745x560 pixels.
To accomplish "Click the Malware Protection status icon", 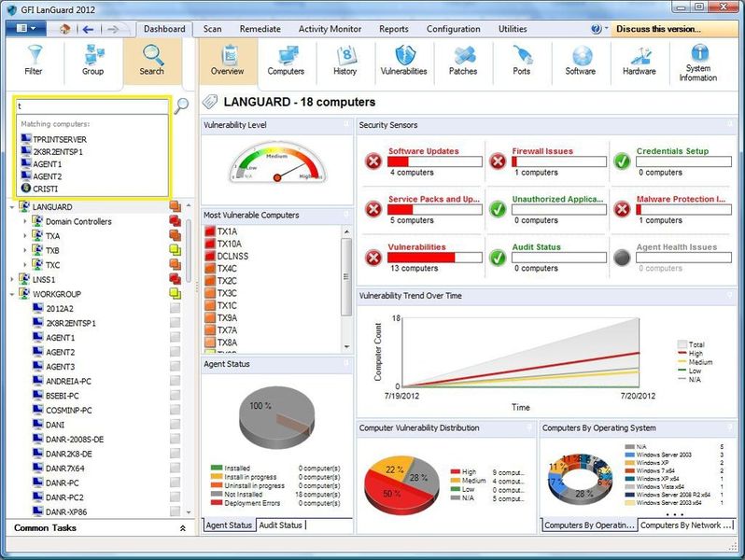I will tap(622, 209).
